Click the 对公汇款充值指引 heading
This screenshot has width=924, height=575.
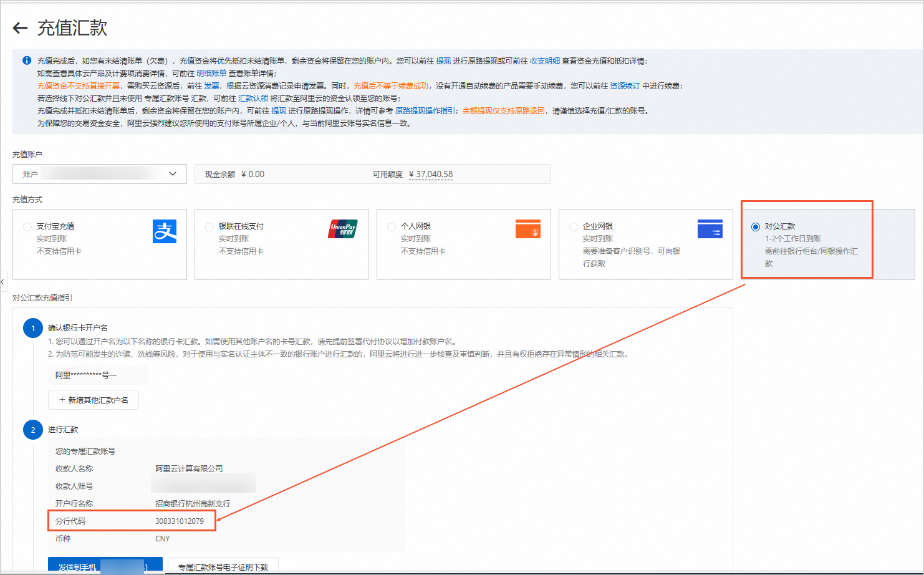tap(42, 297)
